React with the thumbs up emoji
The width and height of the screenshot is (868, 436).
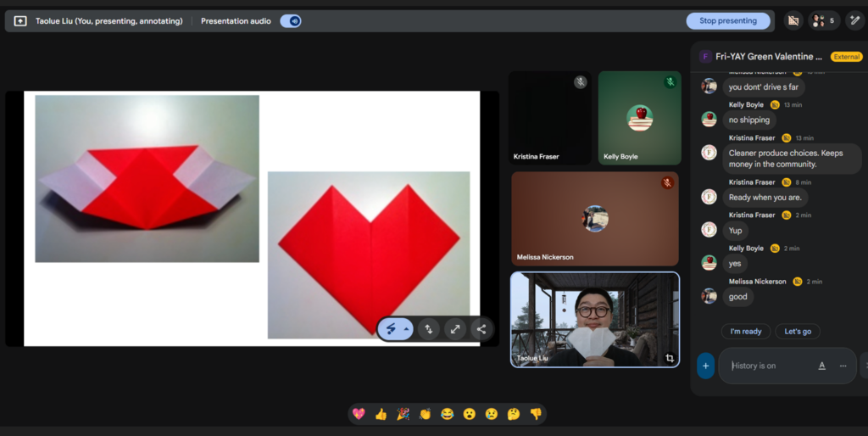381,414
